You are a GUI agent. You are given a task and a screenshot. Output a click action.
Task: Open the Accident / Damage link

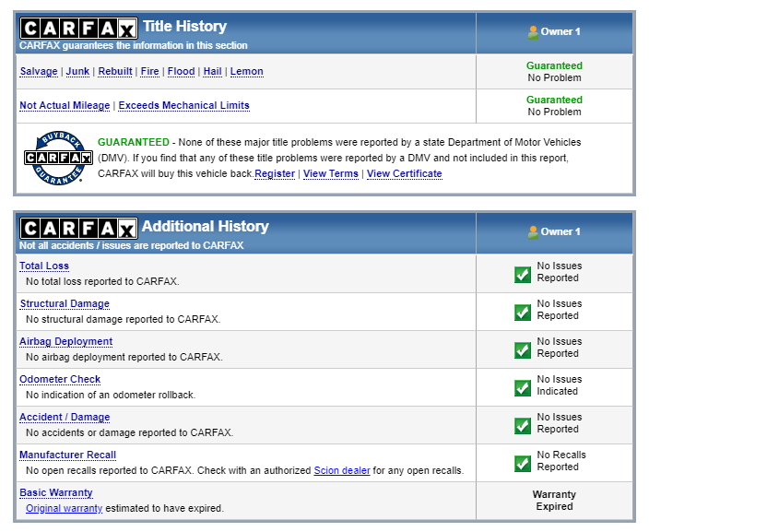click(65, 417)
